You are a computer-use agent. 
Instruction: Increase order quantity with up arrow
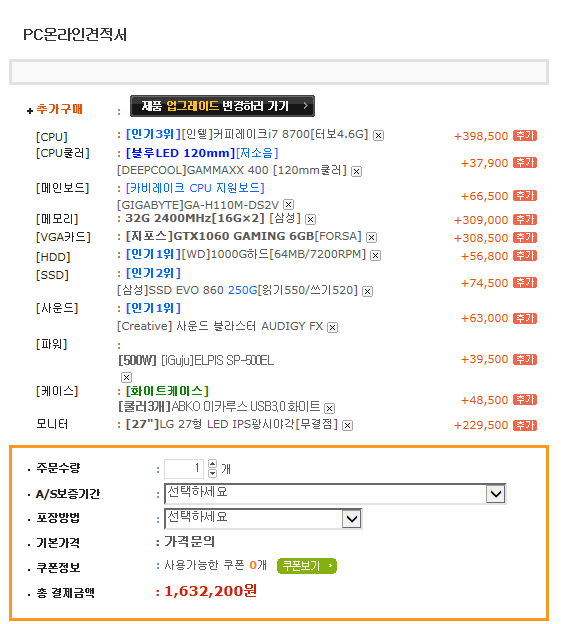point(212,464)
